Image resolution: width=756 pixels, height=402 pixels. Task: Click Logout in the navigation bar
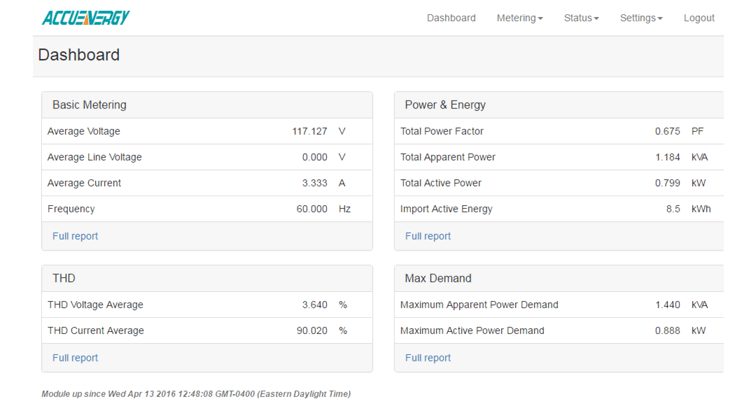(699, 18)
